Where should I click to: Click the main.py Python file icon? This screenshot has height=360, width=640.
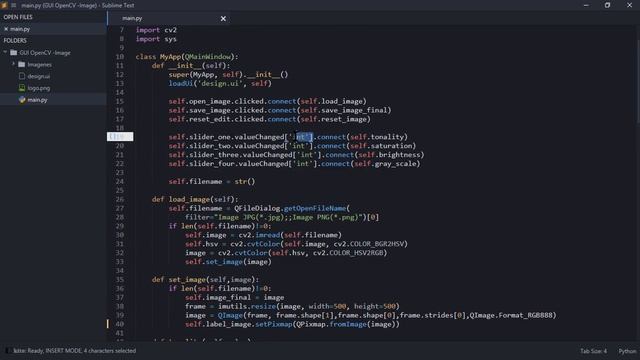click(22, 100)
